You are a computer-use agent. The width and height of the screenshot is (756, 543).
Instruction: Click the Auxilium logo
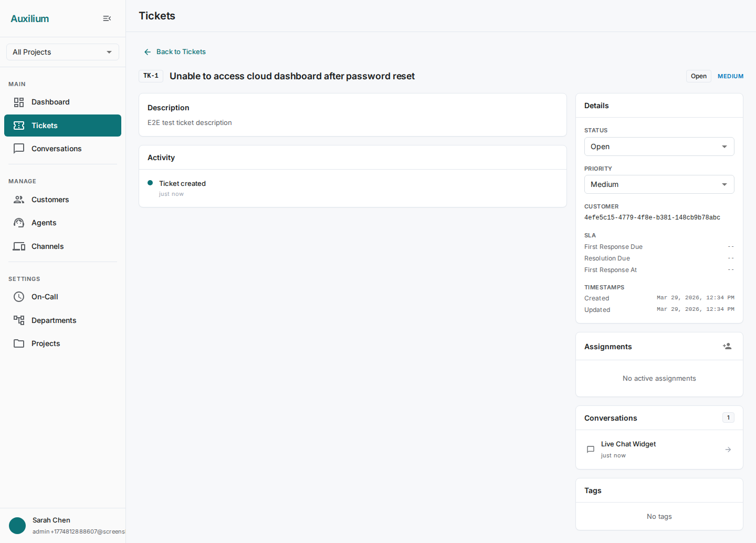pyautogui.click(x=30, y=18)
